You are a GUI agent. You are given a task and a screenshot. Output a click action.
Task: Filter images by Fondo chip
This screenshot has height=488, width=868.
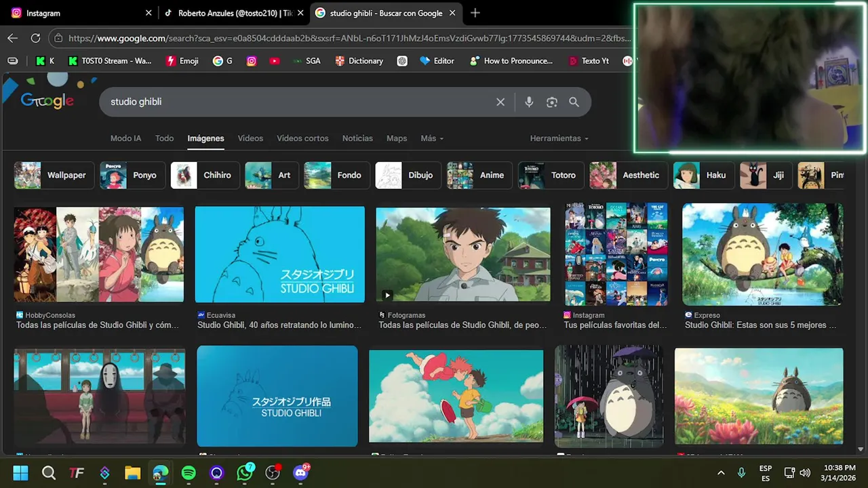pos(336,175)
